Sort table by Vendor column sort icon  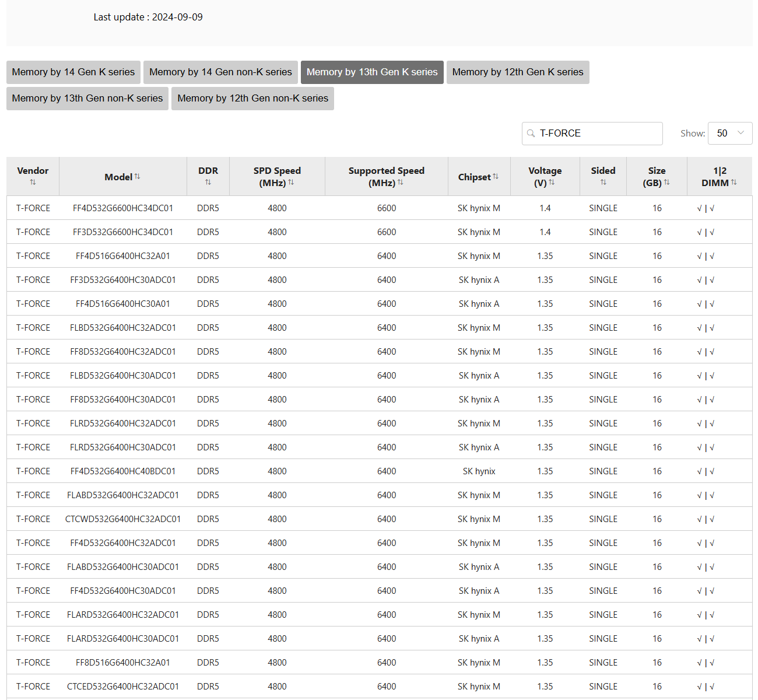[x=33, y=183]
